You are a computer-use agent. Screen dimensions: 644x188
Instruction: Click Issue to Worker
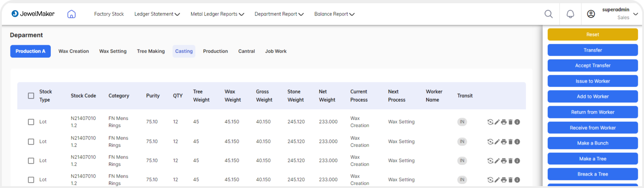(593, 81)
